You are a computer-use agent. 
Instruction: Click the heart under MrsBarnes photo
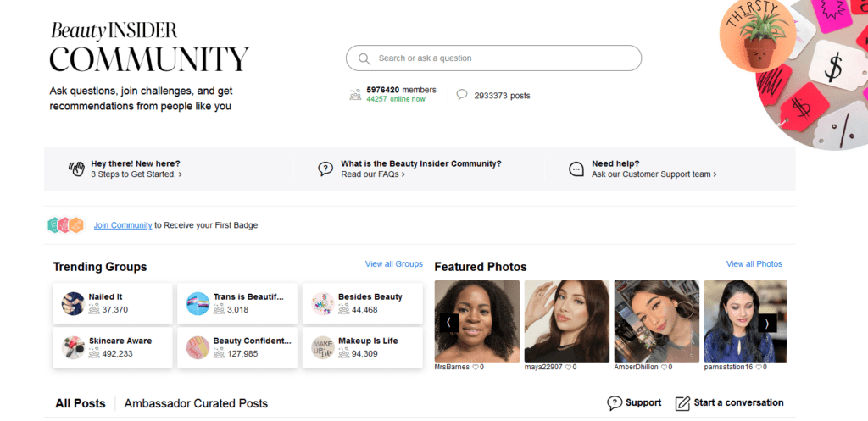pyautogui.click(x=475, y=368)
